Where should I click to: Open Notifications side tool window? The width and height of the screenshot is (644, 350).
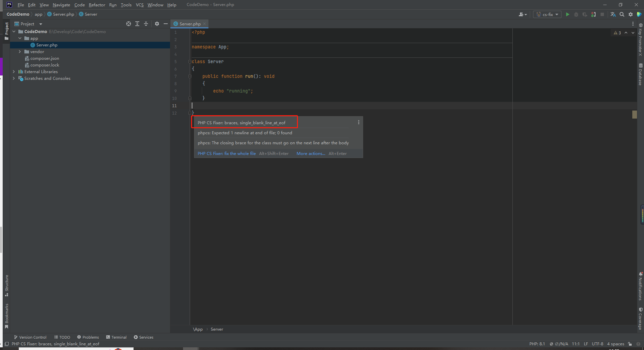(x=640, y=286)
